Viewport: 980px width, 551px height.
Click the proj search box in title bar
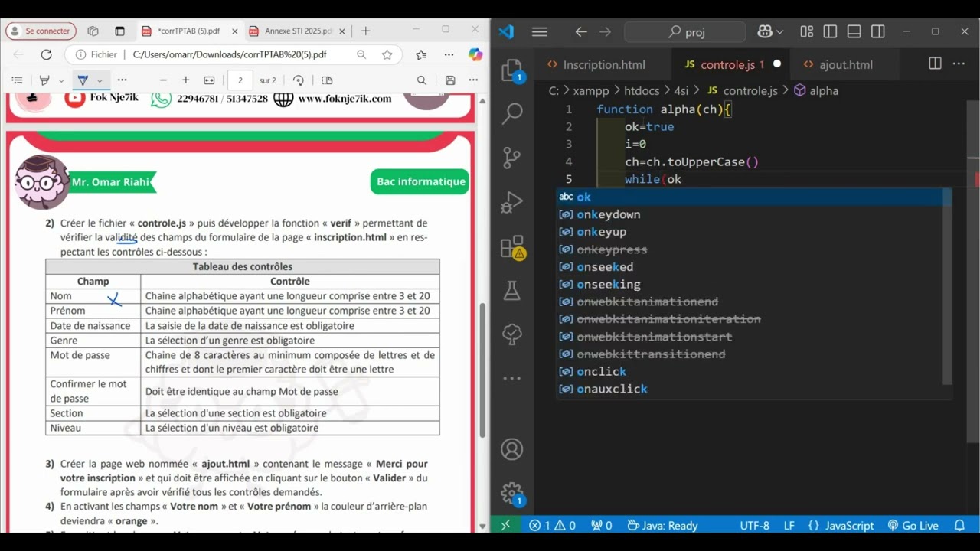(x=684, y=31)
